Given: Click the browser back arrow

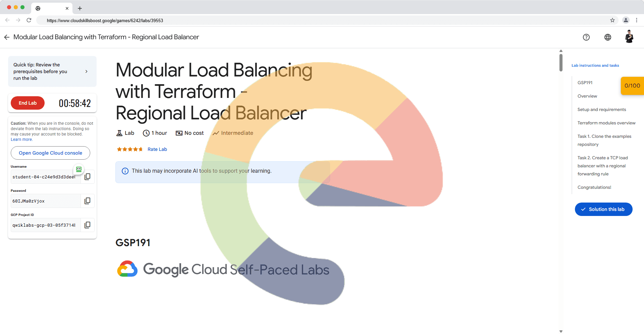Looking at the screenshot, I should click(x=7, y=20).
